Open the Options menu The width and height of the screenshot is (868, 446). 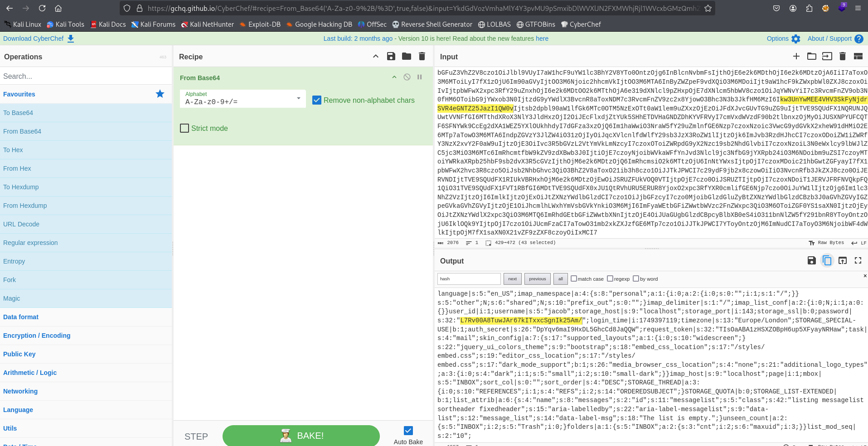coord(783,39)
